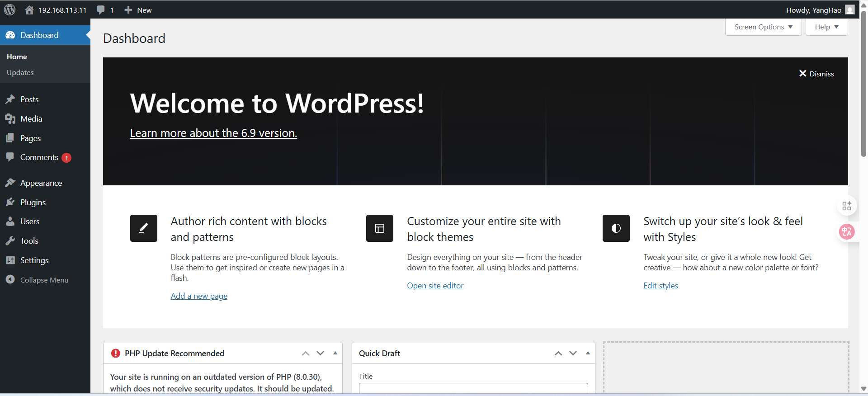Click the Add a new page link

199,296
